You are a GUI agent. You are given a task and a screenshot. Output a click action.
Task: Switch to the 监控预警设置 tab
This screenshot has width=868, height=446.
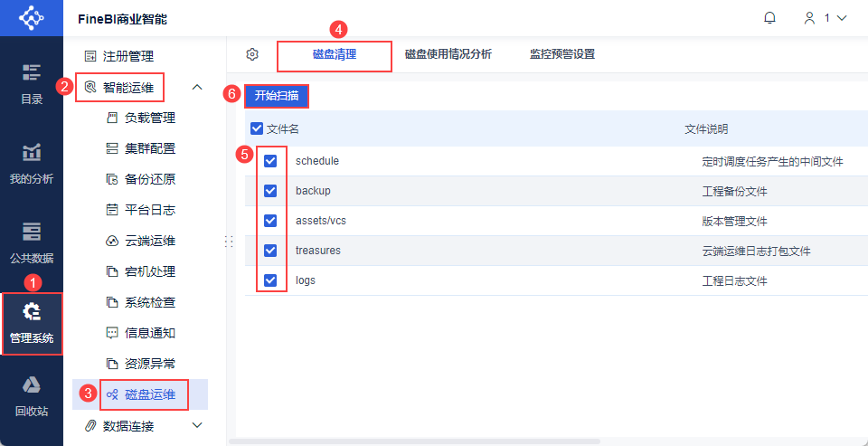coord(562,54)
